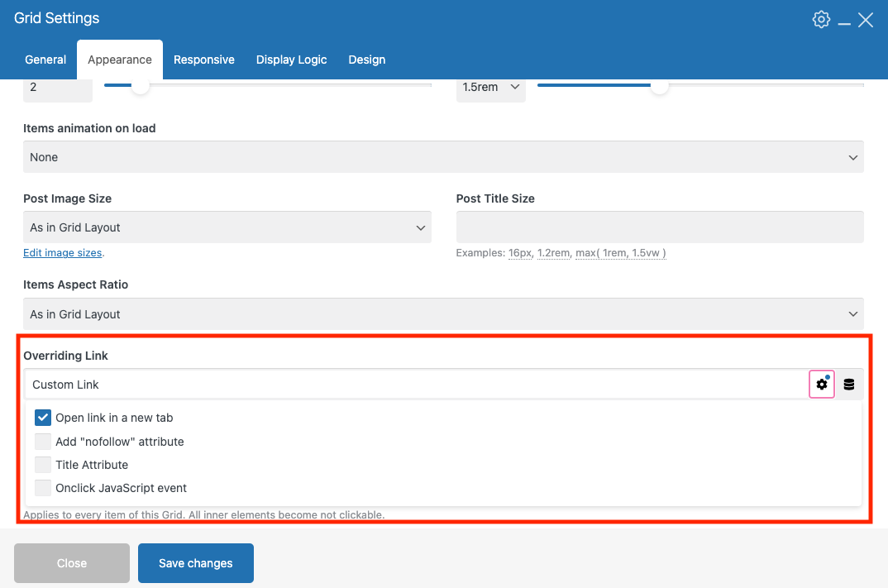Click the Save changes button
The width and height of the screenshot is (888, 588).
[196, 563]
